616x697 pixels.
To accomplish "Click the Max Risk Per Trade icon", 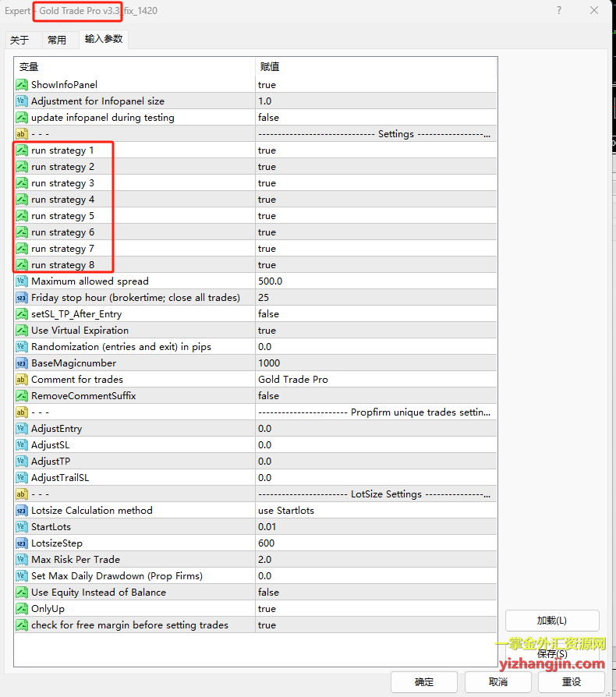I will 22,560.
